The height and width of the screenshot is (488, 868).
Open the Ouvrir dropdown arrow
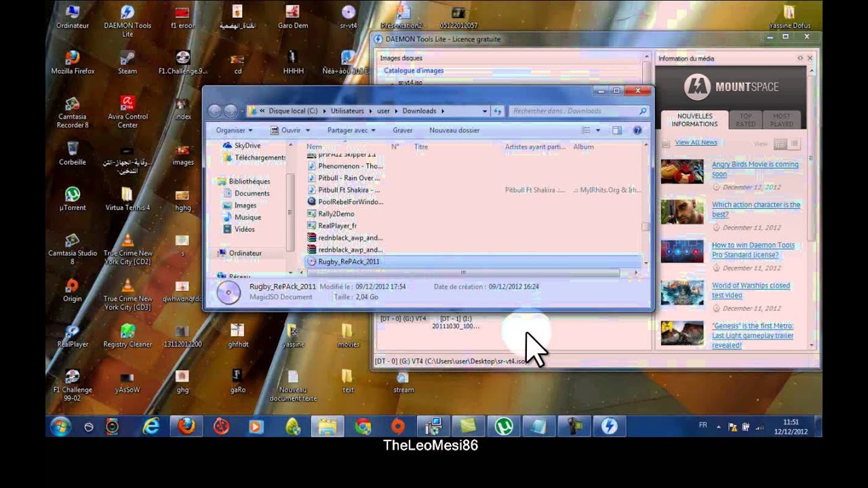tap(308, 130)
